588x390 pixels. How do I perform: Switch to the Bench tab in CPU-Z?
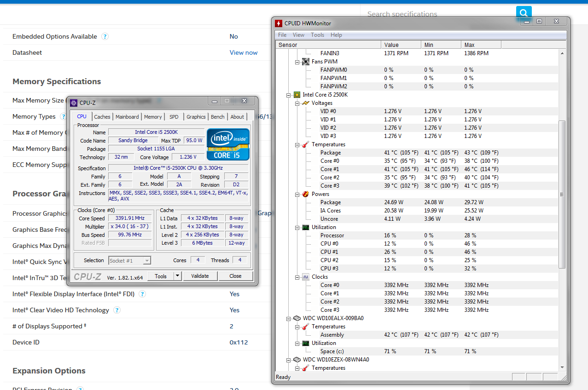pos(218,117)
